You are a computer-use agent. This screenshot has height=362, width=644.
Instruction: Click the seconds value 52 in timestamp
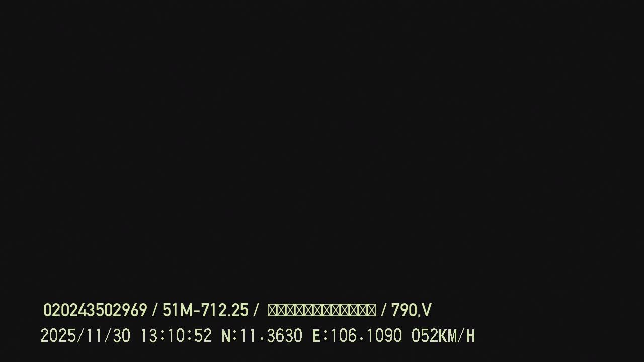[x=203, y=336]
